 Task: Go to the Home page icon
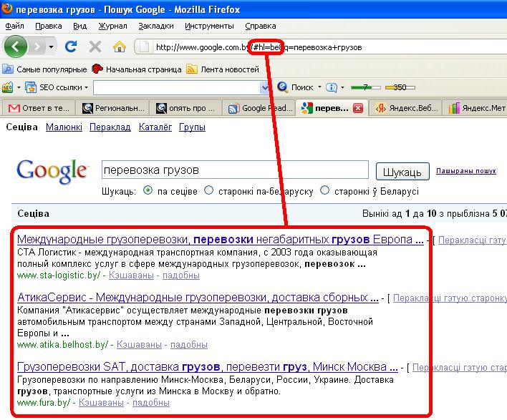pos(120,47)
